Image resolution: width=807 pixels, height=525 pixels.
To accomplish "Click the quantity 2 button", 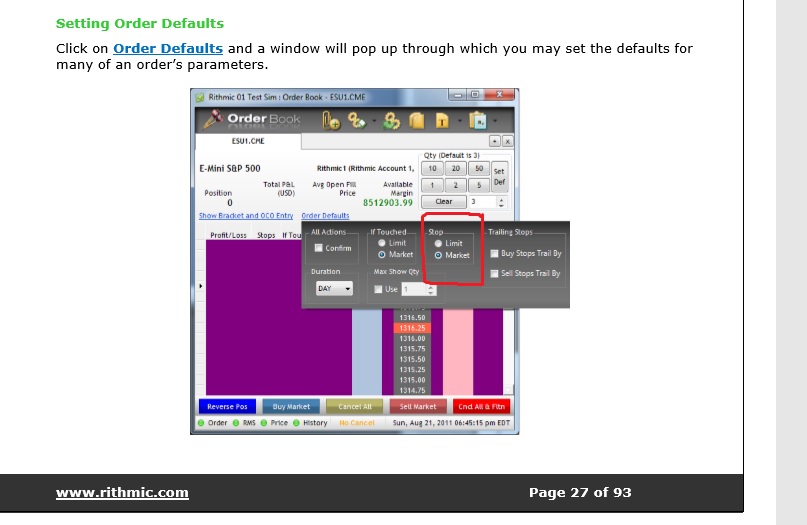I will pos(456,185).
